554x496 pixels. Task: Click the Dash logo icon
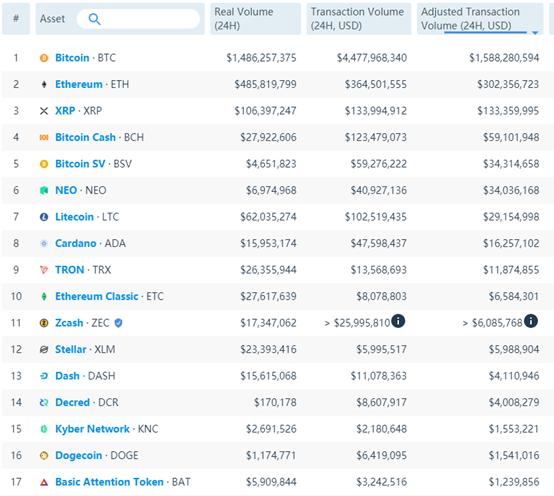(x=44, y=376)
